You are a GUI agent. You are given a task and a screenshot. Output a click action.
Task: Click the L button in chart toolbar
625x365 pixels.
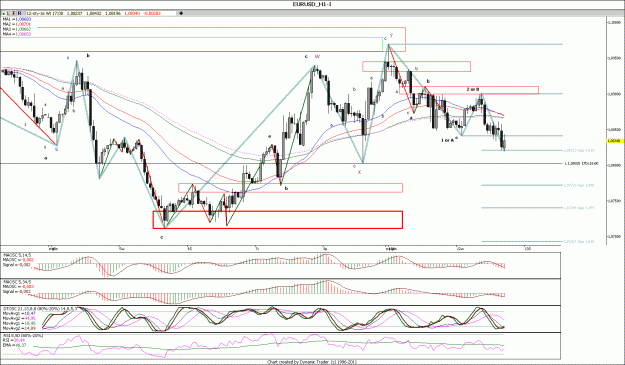tap(9, 13)
